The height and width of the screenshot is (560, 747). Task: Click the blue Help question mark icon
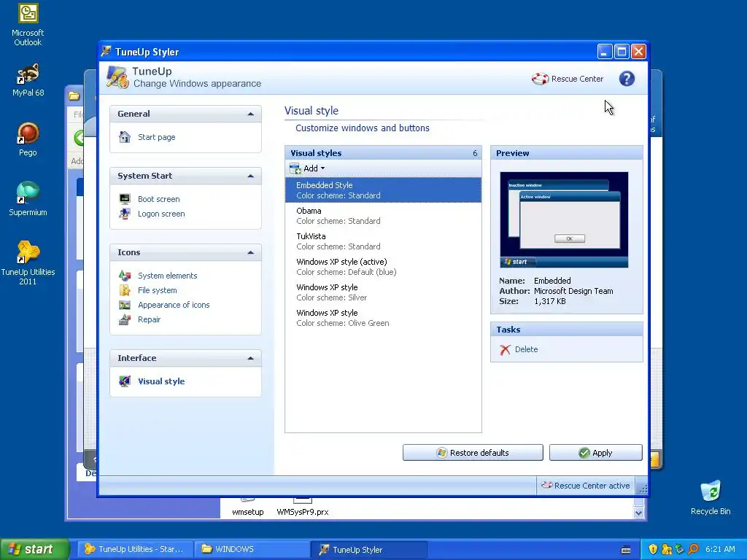pos(627,79)
